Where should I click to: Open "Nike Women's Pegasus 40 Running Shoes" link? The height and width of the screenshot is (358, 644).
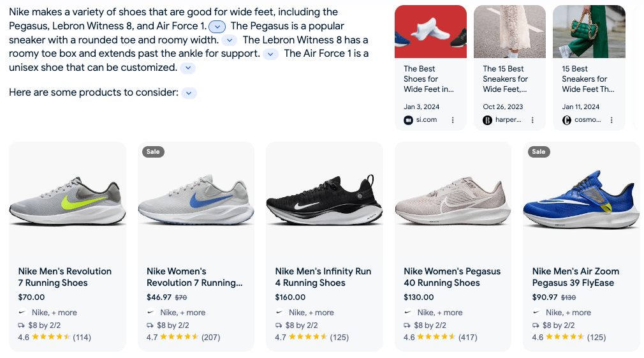coord(451,277)
